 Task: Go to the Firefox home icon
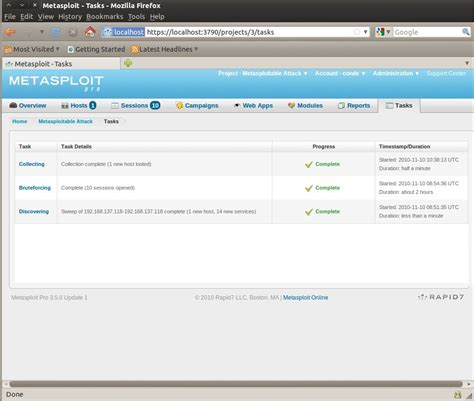click(90, 32)
